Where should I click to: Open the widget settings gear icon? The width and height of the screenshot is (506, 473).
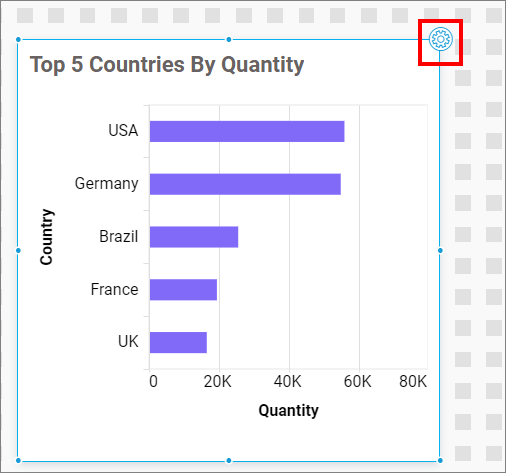(440, 39)
